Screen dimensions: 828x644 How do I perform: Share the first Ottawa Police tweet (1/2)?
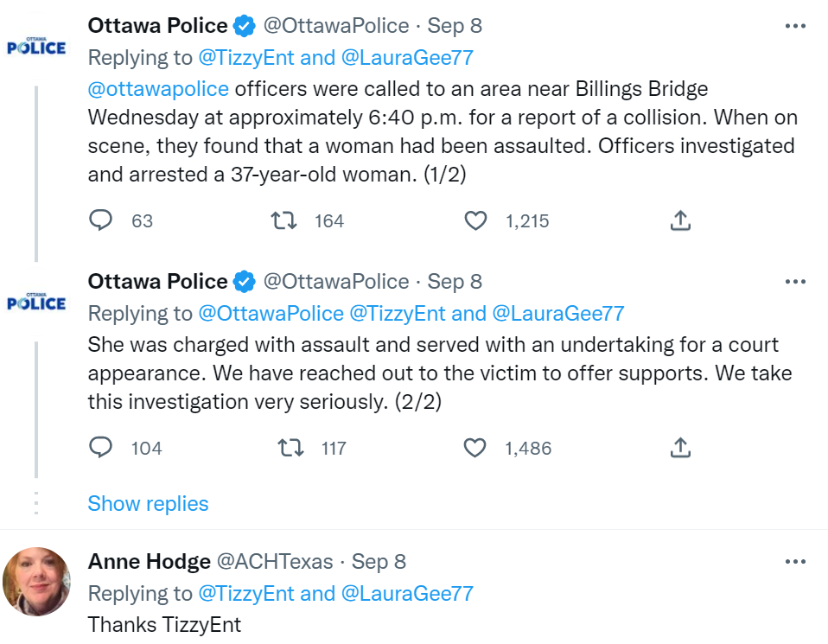[680, 221]
